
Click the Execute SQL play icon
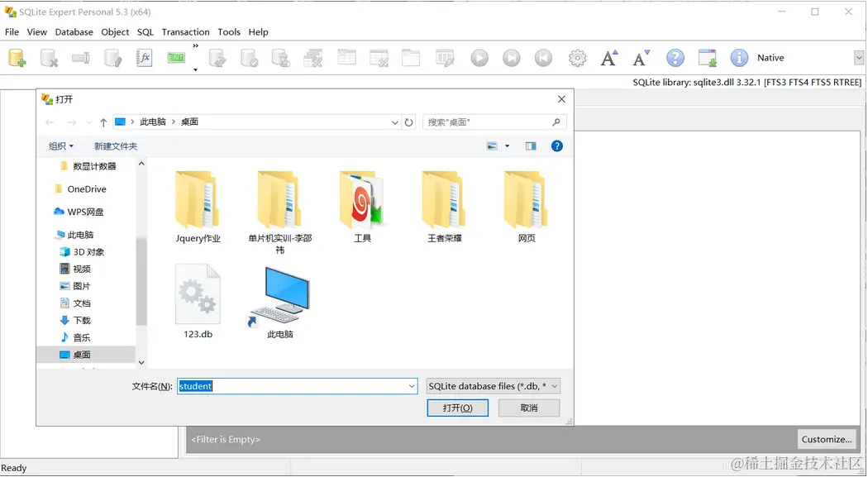479,58
